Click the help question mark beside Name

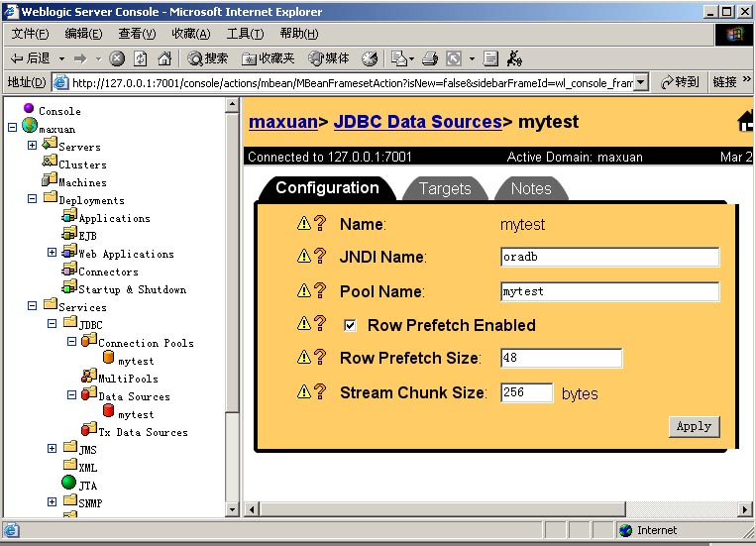click(320, 223)
